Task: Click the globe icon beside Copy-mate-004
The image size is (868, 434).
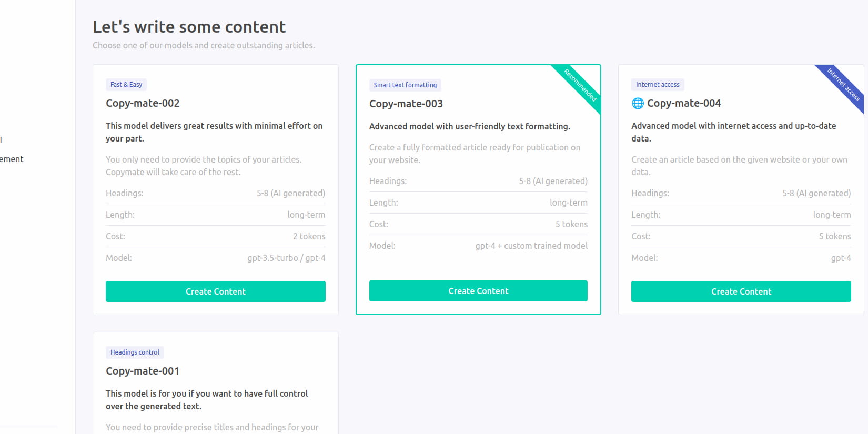Action: coord(638,104)
